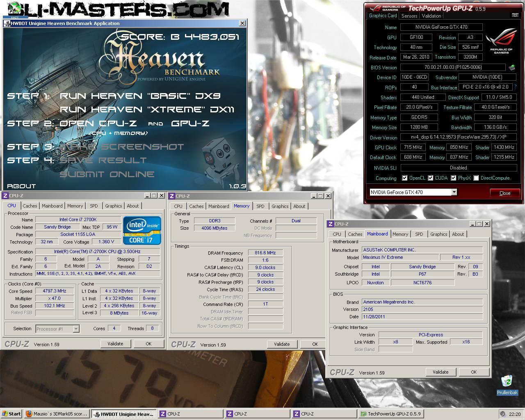Click the GPU Name field NVIDIA GeForce GTX 470

coord(441,27)
